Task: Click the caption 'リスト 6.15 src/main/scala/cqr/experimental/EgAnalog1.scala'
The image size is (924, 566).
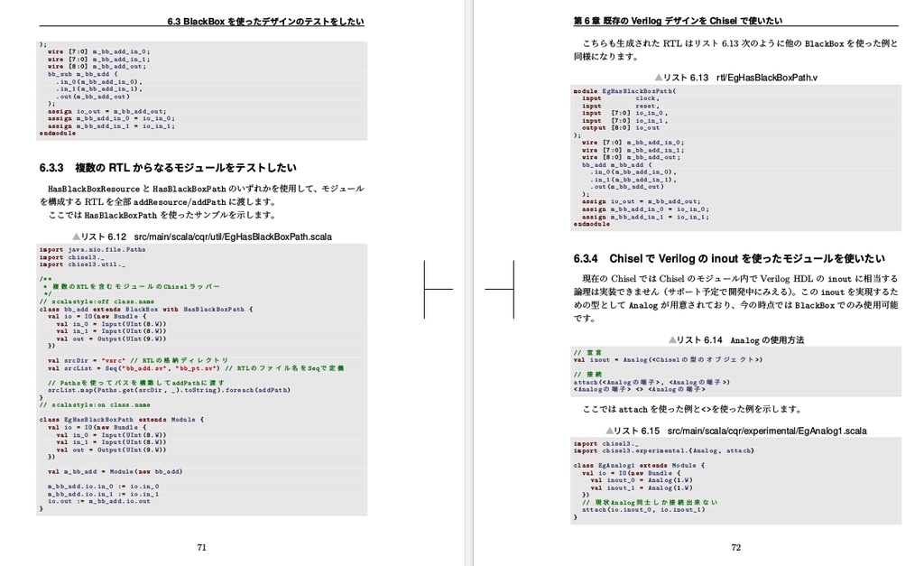Action: (x=736, y=431)
